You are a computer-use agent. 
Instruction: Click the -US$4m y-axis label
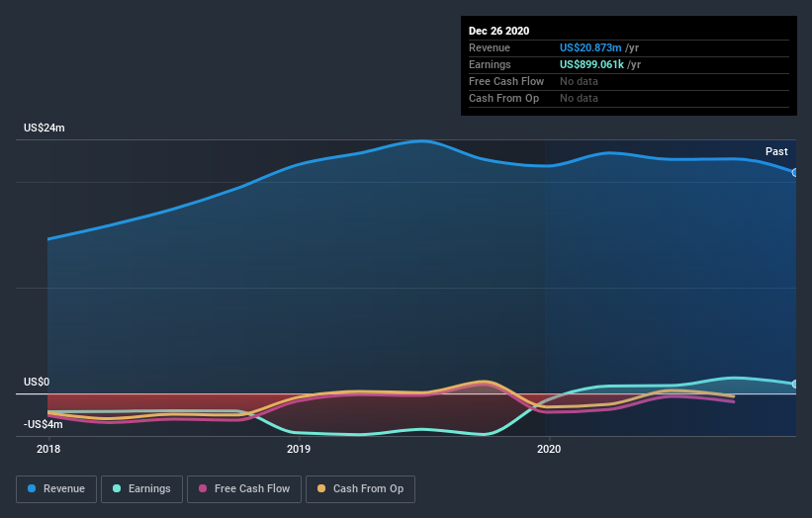pos(43,424)
